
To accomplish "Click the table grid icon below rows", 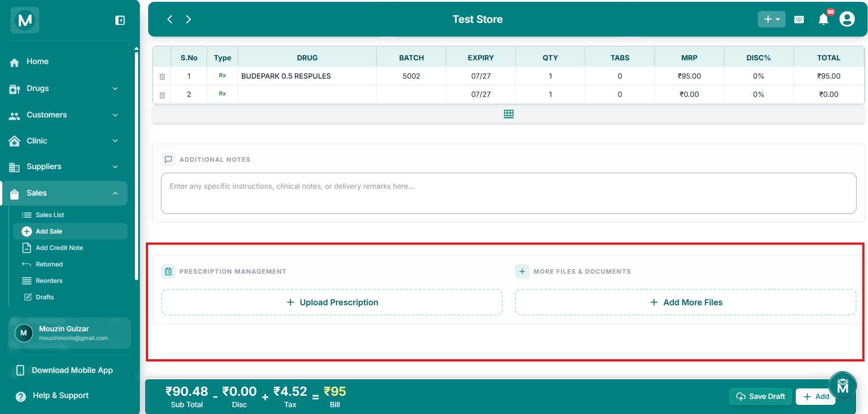I will pos(509,114).
